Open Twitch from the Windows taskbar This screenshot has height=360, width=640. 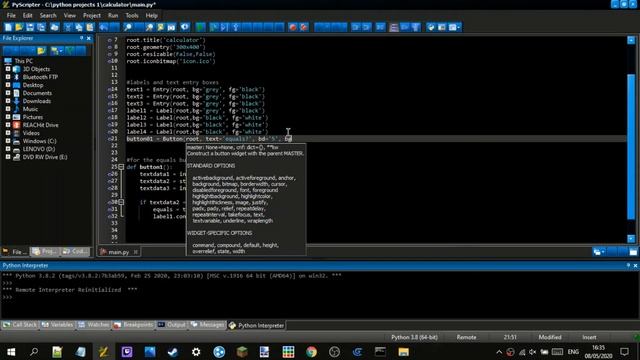(127, 352)
